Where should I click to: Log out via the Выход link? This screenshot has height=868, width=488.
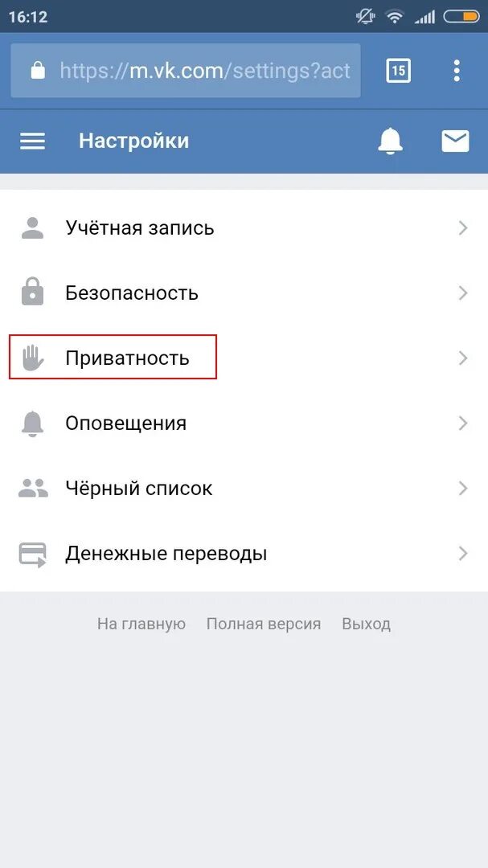click(x=366, y=624)
